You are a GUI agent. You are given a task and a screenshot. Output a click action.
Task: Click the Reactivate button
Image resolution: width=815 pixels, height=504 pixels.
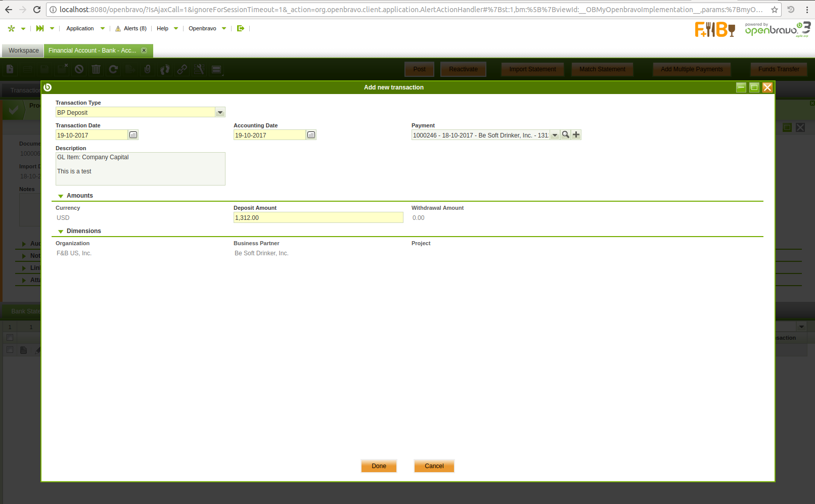pyautogui.click(x=463, y=69)
